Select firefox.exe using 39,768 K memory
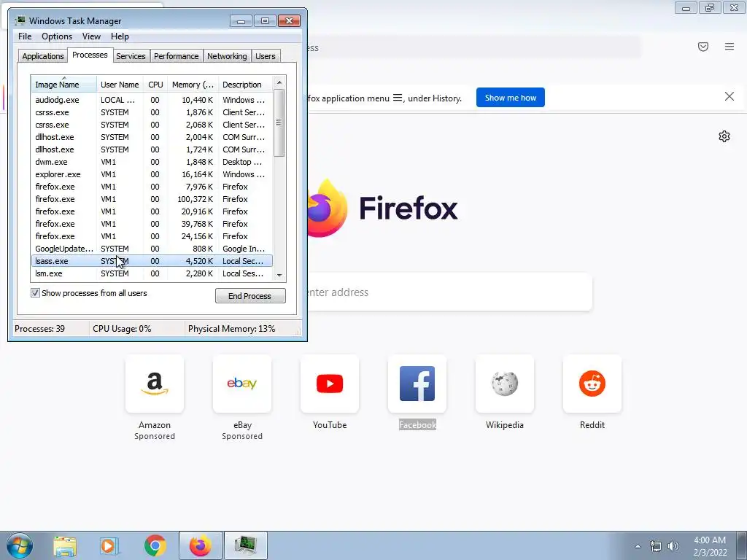747x560 pixels. click(x=152, y=224)
